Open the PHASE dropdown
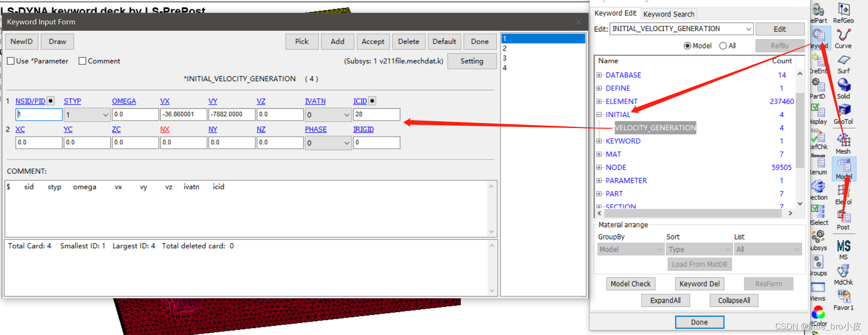The height and width of the screenshot is (335, 868). point(328,143)
